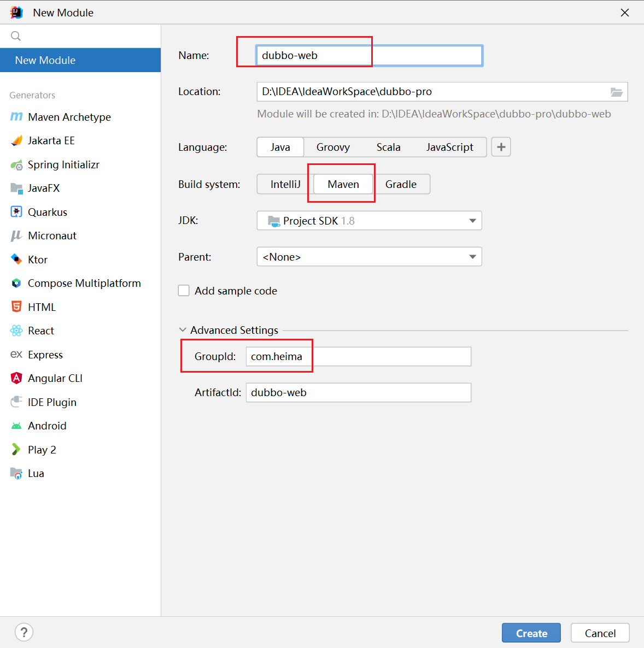Screen dimensions: 644x648
Task: Click the 'Module will be created in' hint text
Action: (x=434, y=114)
